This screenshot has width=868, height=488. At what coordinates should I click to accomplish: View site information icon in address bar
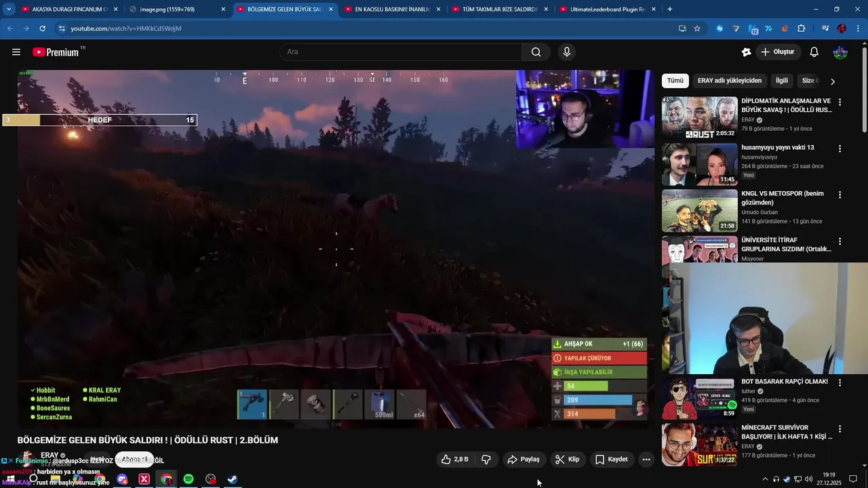click(x=62, y=28)
